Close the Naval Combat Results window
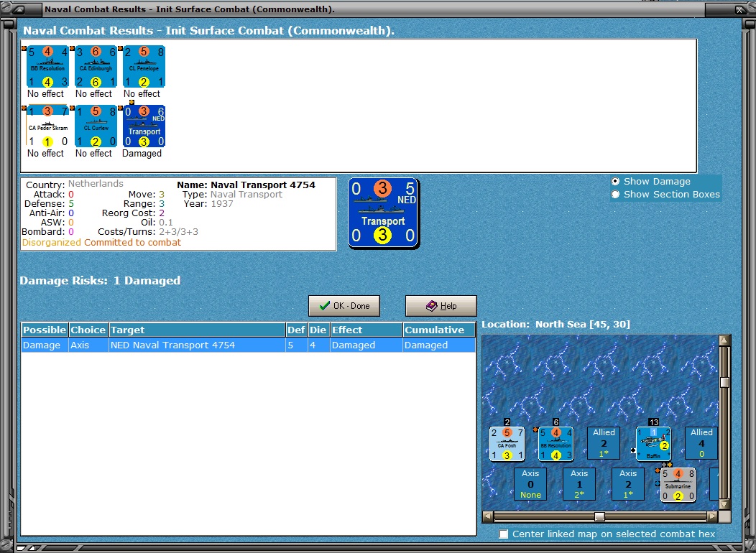The width and height of the screenshot is (756, 553). point(740,9)
